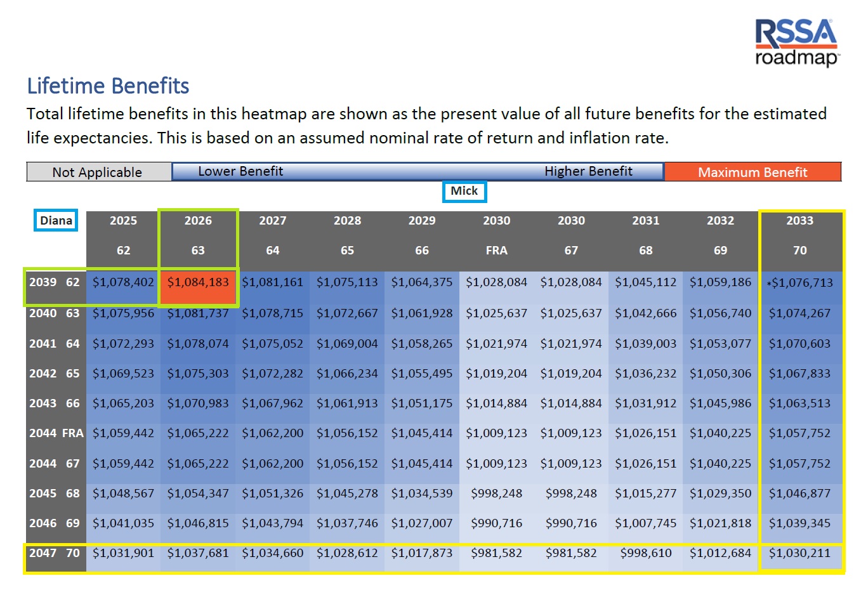868x590 pixels.
Task: Select the Maximum Benefit orange legend swatch
Action: pyautogui.click(x=753, y=172)
